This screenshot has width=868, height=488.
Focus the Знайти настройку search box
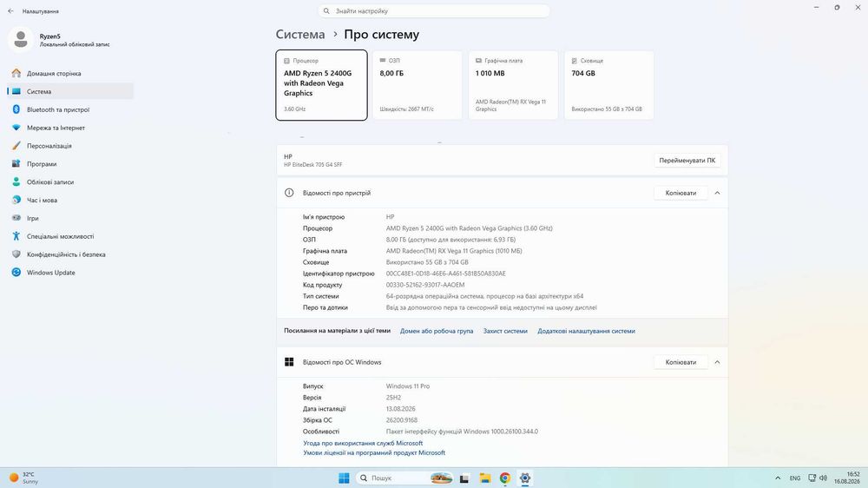pos(434,11)
